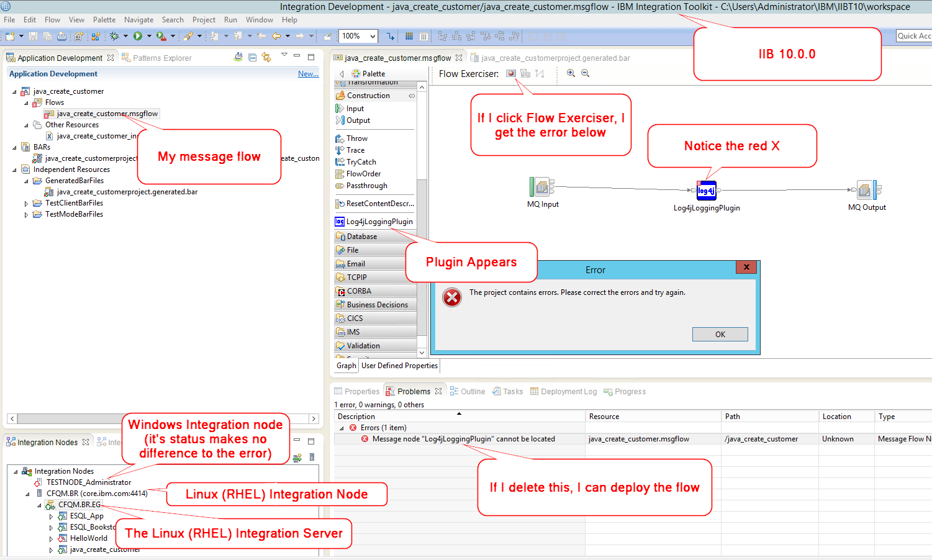
Task: Switch to the Deployment Log tab
Action: (563, 392)
